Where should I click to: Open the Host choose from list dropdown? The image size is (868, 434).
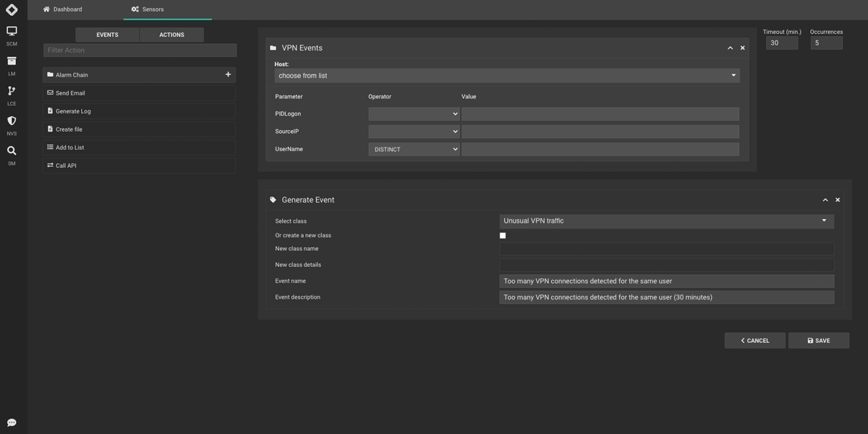(506, 75)
